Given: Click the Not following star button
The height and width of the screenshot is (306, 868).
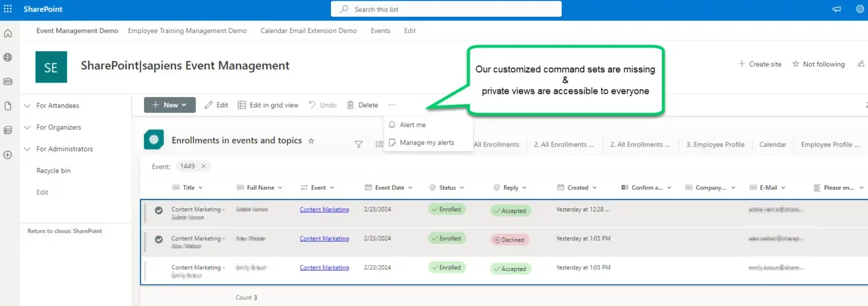Looking at the screenshot, I should click(819, 64).
